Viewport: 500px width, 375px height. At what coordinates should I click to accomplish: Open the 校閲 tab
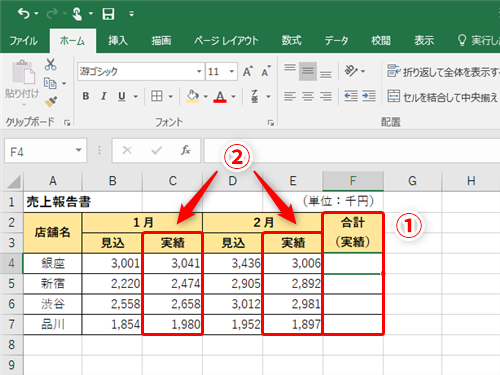381,41
